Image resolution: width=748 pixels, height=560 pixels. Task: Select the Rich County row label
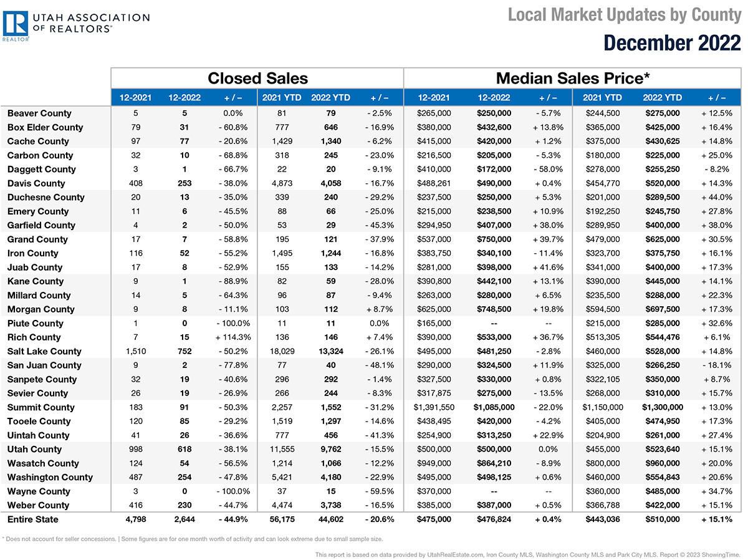coord(34,337)
